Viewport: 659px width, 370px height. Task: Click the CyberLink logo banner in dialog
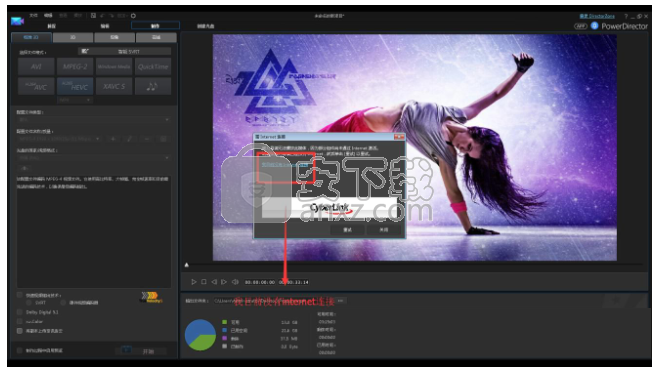pyautogui.click(x=329, y=208)
